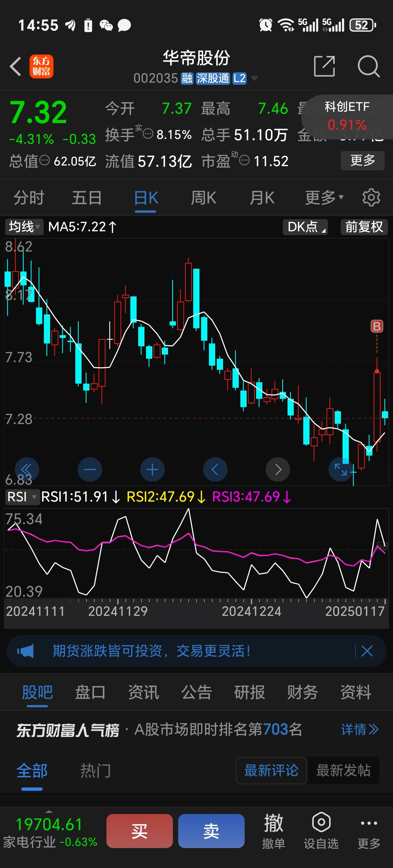Zoom in chart with plus icon
The width and height of the screenshot is (393, 868).
coord(152,469)
